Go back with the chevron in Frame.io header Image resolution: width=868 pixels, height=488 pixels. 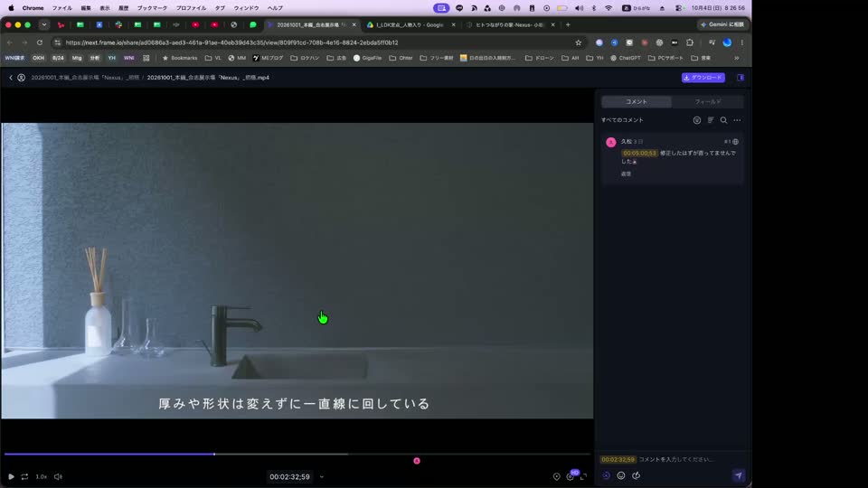pos(11,78)
